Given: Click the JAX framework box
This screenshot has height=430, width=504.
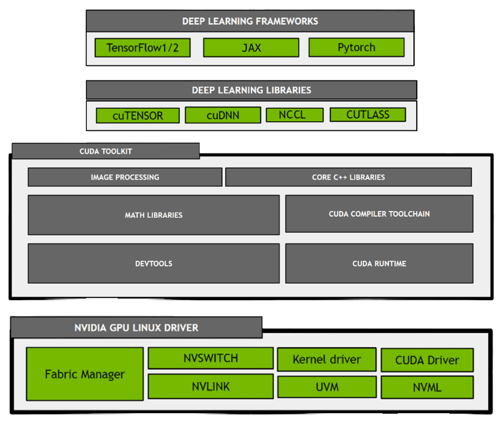Looking at the screenshot, I should 251,47.
